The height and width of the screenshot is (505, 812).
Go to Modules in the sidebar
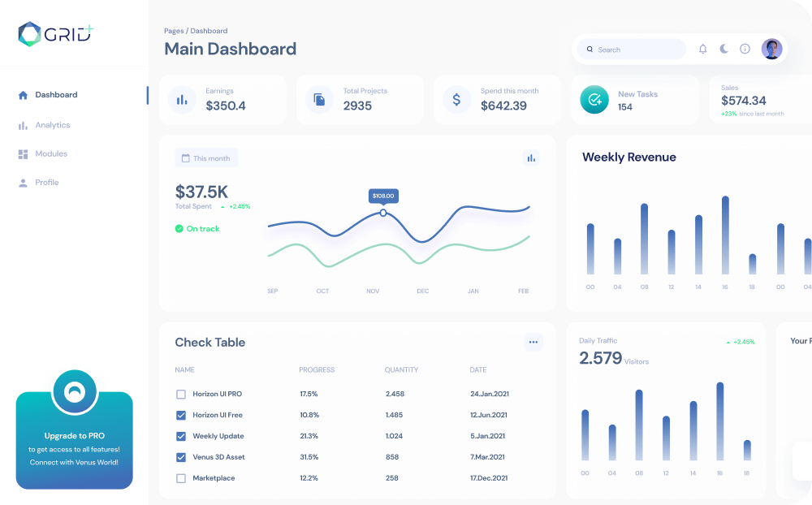pos(50,154)
